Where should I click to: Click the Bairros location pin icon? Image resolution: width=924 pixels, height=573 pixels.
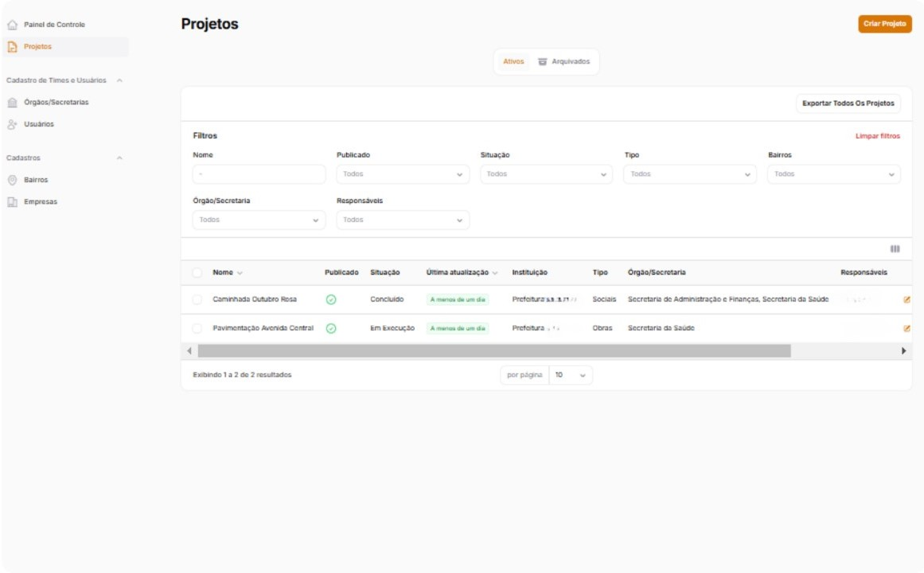12,180
